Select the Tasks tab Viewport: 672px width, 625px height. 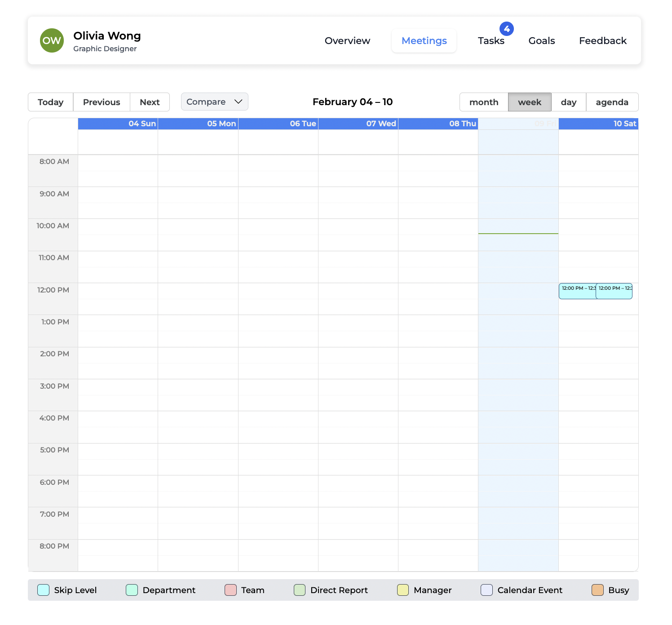tap(491, 41)
